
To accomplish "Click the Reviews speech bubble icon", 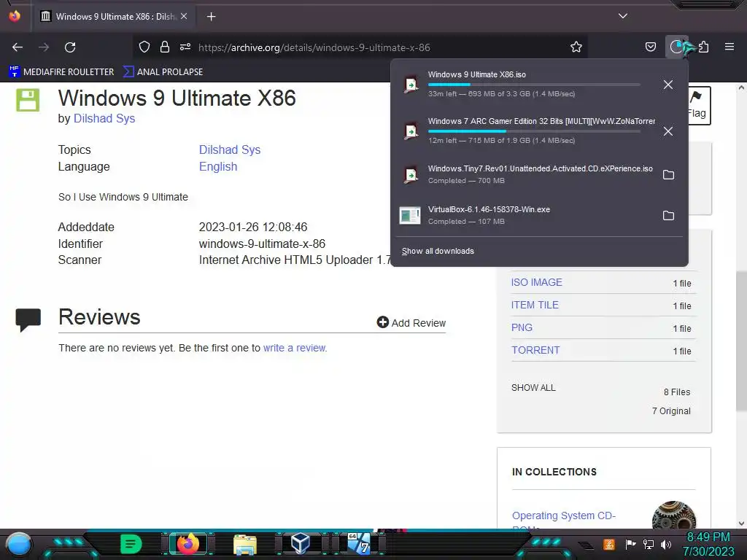I will coord(28,319).
